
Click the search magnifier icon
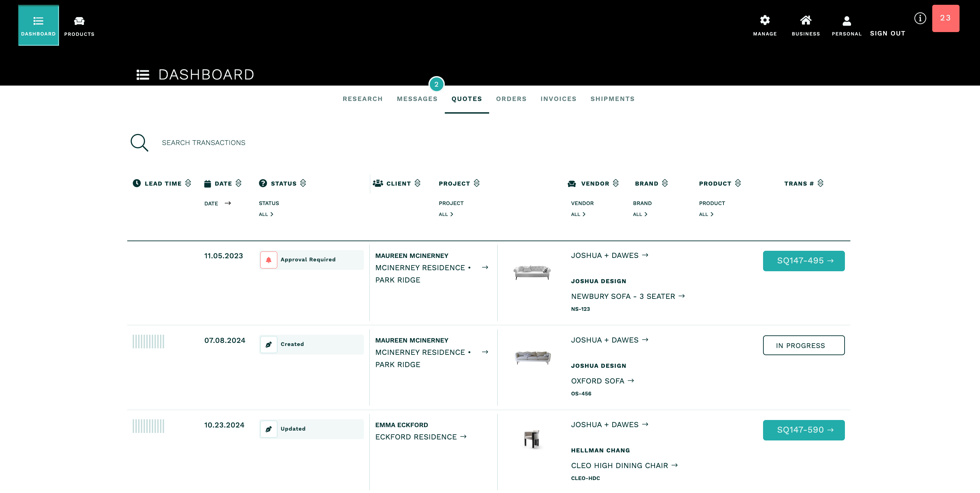[x=139, y=142]
